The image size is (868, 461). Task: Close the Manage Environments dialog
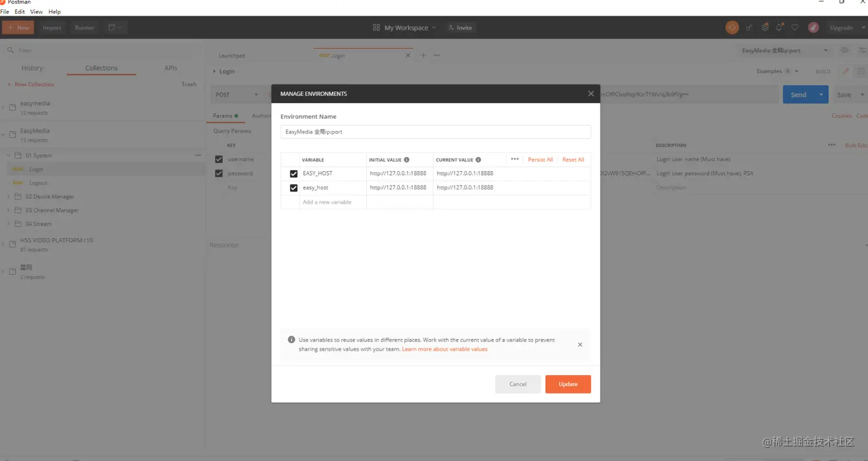591,94
